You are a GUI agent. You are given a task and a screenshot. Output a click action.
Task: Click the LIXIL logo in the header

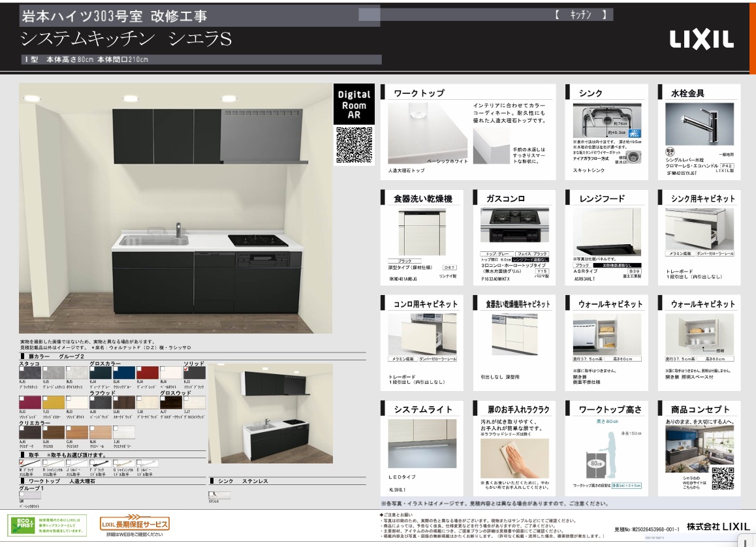(701, 40)
